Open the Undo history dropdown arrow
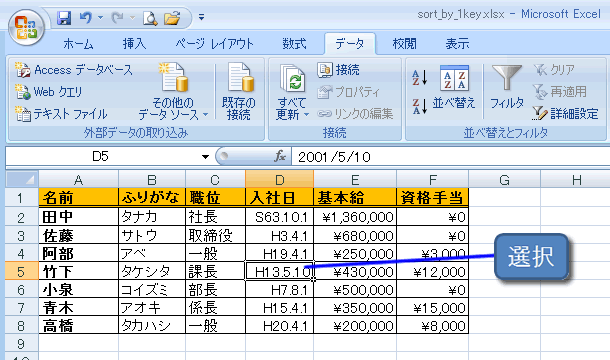Viewport: 610px width, 360px height. coord(100,18)
